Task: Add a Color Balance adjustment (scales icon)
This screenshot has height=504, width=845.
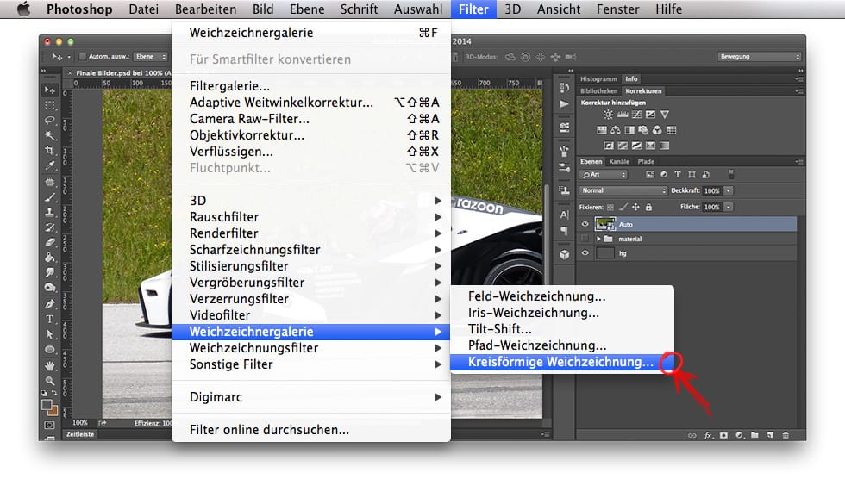Action: (x=616, y=130)
